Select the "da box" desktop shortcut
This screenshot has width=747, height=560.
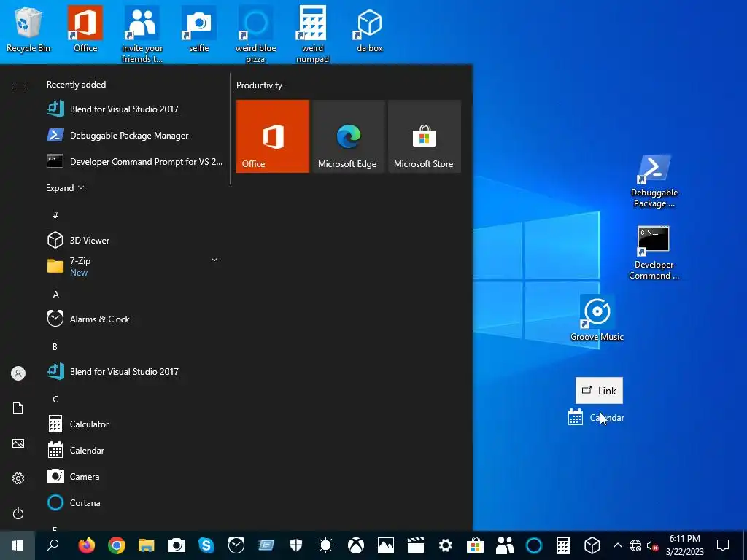(370, 28)
